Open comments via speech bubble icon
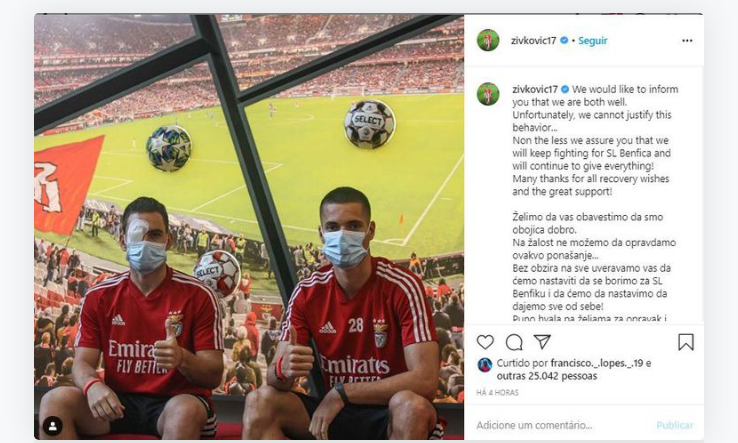 514,342
